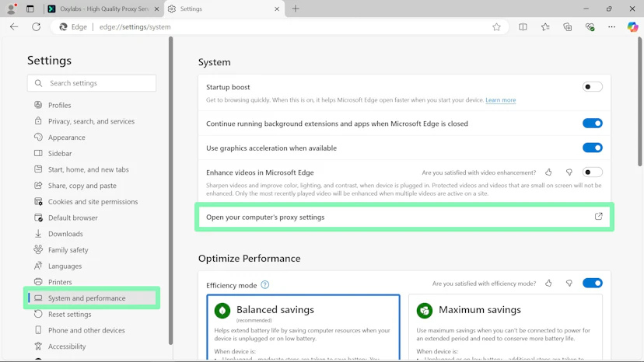The width and height of the screenshot is (644, 362).
Task: Close the Settings tab
Action: tap(277, 9)
